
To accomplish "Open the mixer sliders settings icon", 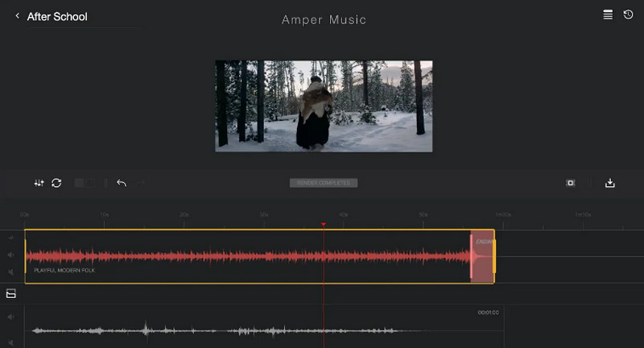I will [39, 183].
